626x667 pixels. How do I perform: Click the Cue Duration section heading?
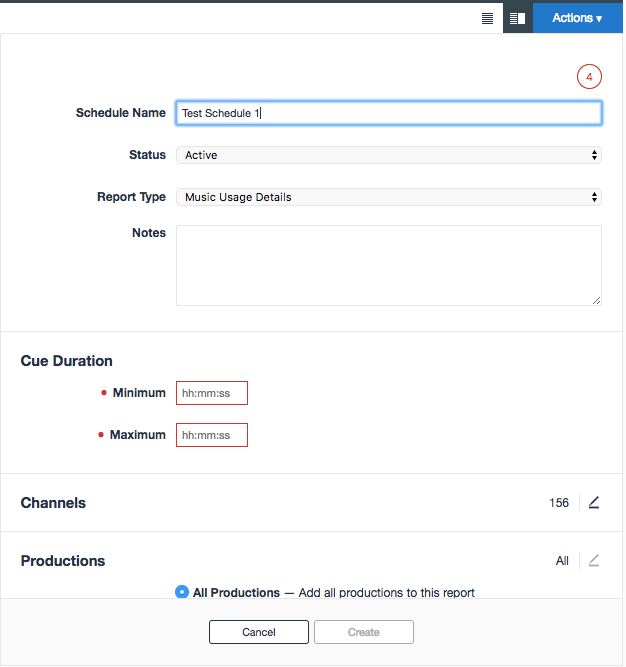tap(67, 361)
